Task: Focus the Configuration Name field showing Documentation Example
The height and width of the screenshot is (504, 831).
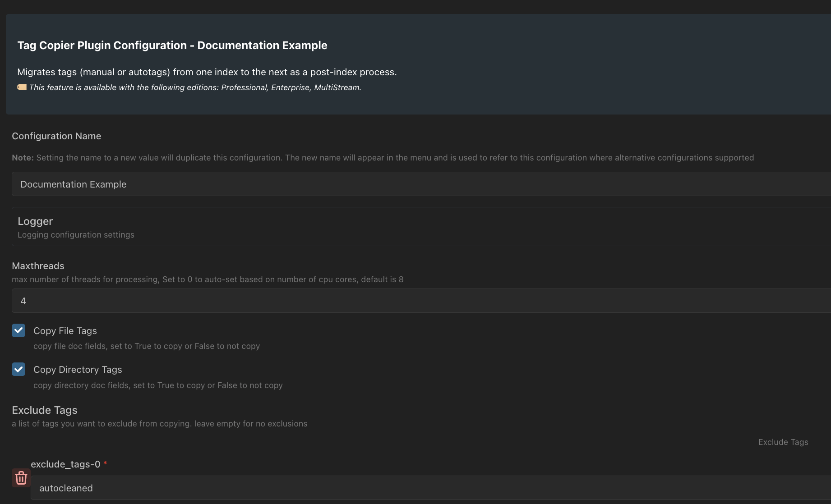Action: 421,184
